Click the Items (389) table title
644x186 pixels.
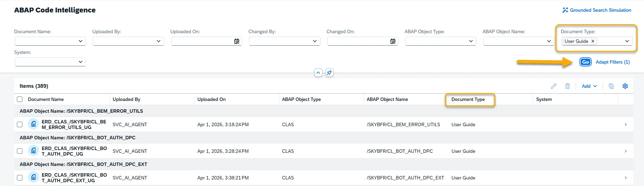[x=34, y=86]
